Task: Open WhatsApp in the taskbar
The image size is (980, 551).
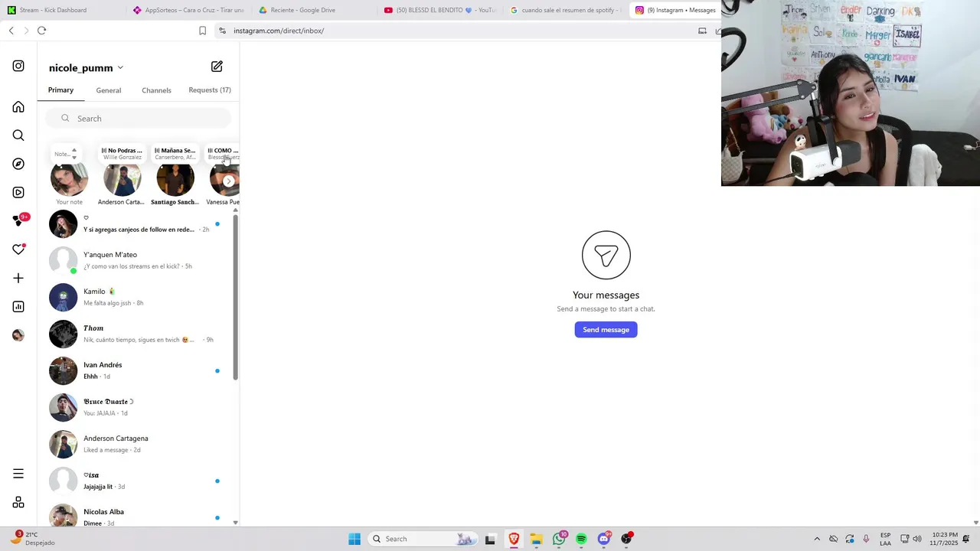Action: (559, 539)
